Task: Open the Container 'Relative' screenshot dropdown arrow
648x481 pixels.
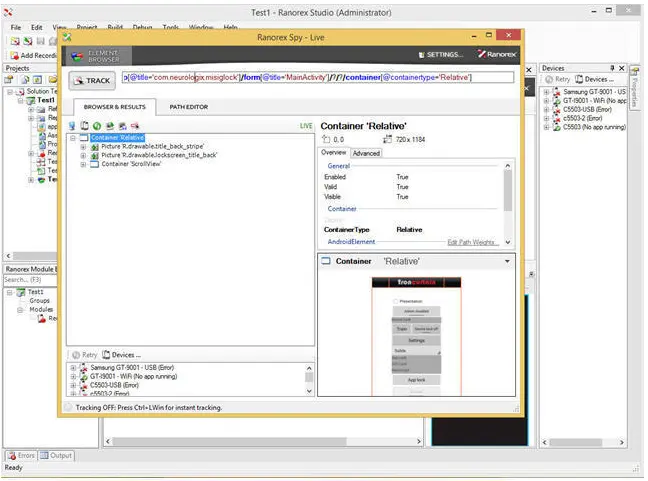Action: coord(507,262)
